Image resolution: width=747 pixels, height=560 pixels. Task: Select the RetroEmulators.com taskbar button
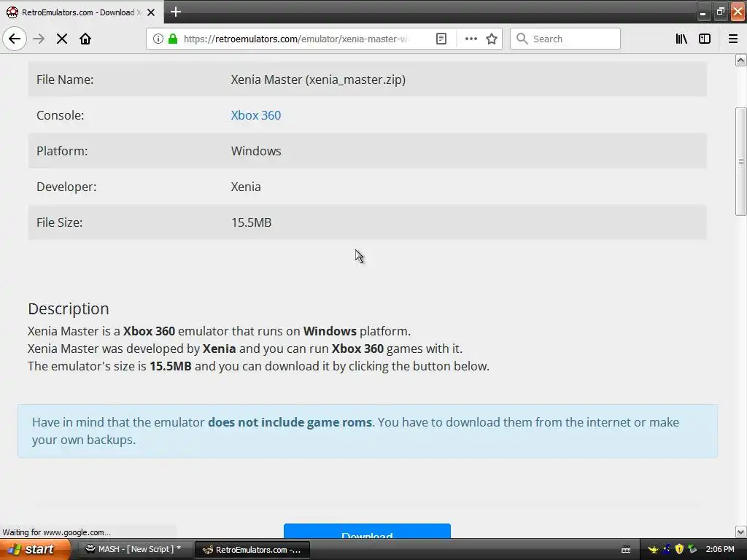point(252,550)
